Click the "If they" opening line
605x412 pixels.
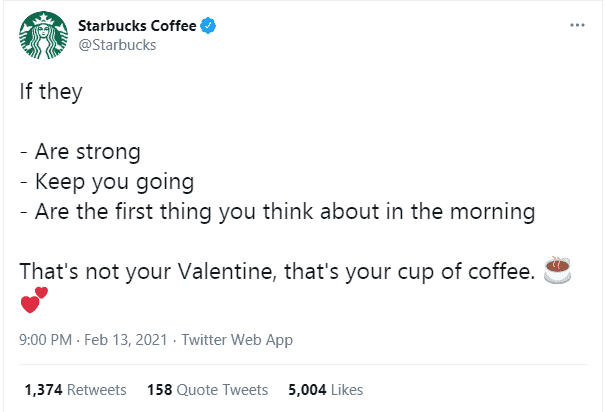tap(51, 93)
